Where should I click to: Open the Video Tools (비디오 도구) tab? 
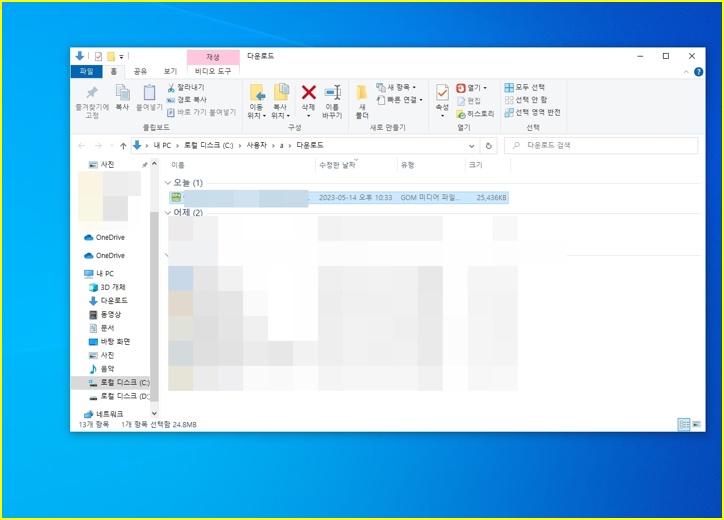[213, 71]
